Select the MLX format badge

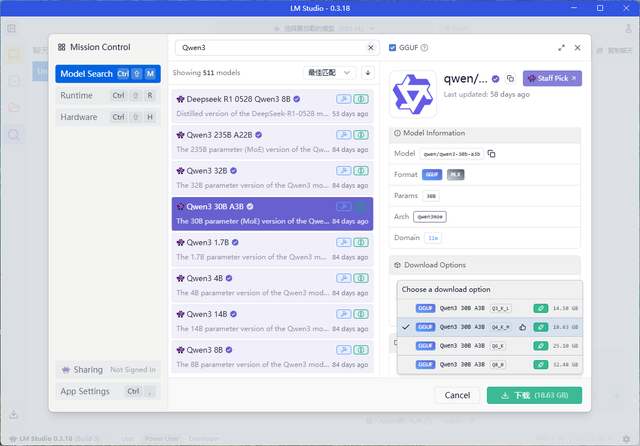(455, 175)
